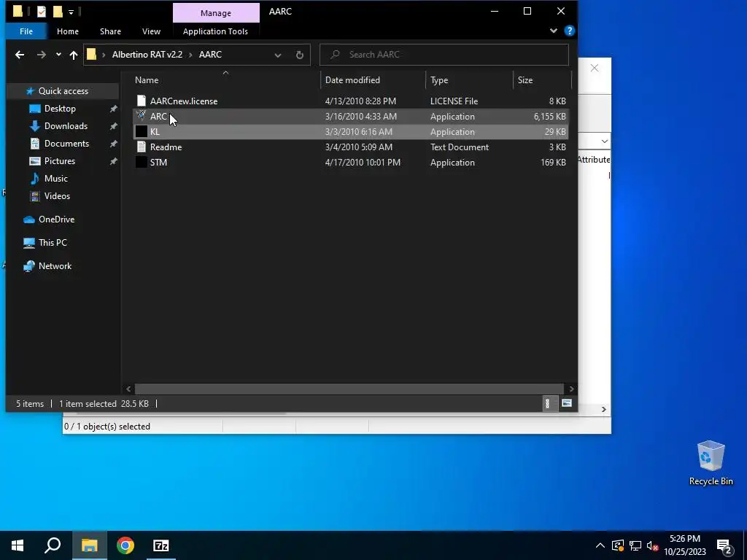Click Albertino RAT v2.2 in address bar
Viewport: 747px width, 560px height.
tap(147, 54)
